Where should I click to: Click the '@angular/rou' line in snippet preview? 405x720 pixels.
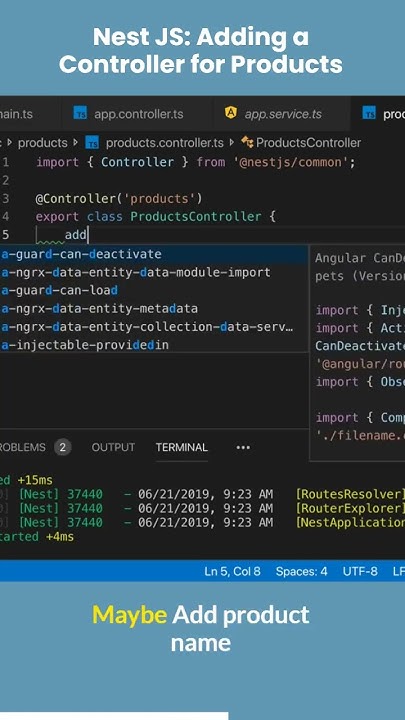click(x=360, y=364)
